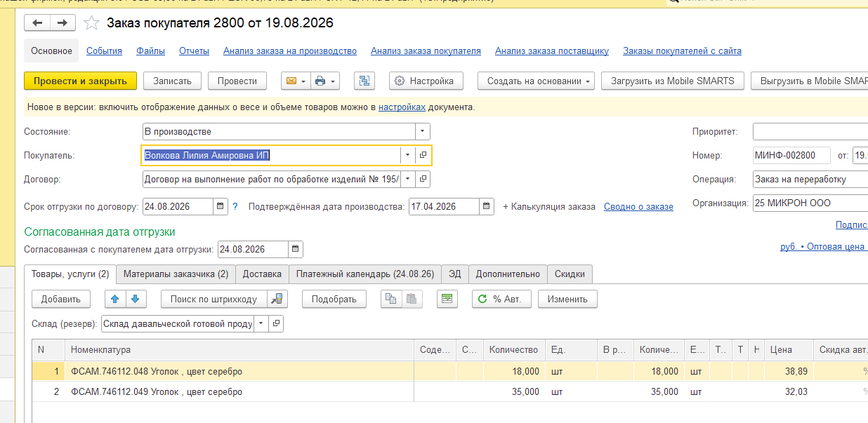The width and height of the screenshot is (868, 423).
Task: Move row up with blue up arrow
Action: tap(115, 299)
